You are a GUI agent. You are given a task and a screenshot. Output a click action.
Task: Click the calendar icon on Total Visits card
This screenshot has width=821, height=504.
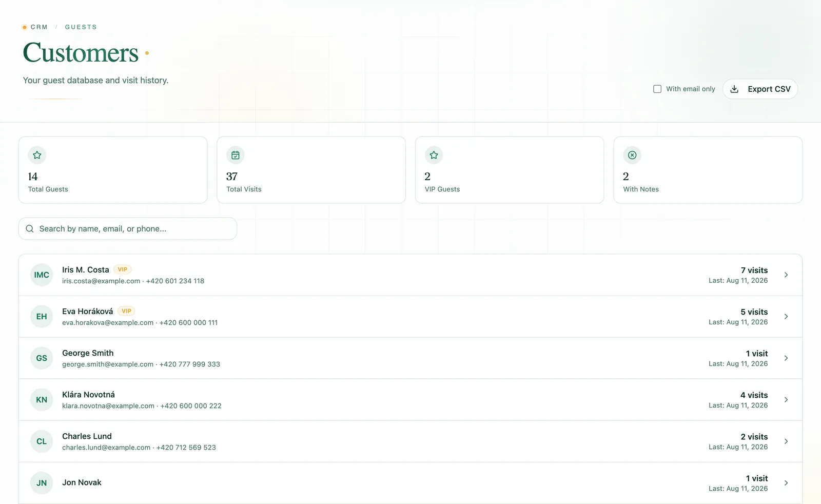(236, 155)
